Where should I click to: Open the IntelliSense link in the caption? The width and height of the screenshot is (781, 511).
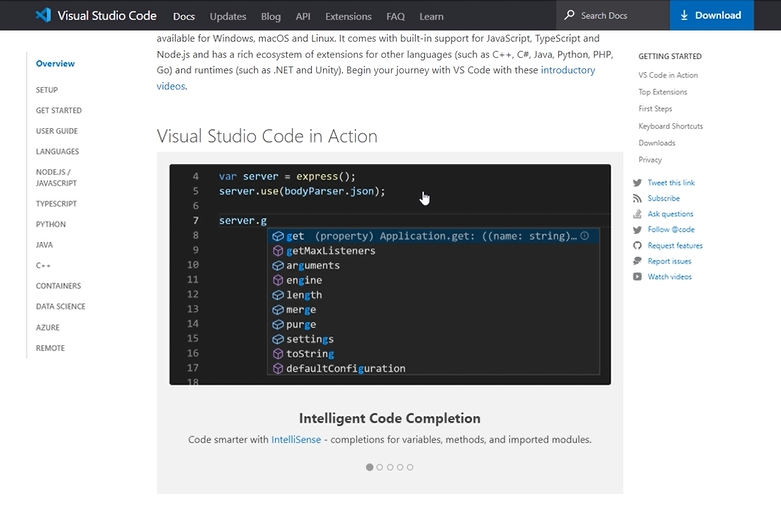(298, 440)
